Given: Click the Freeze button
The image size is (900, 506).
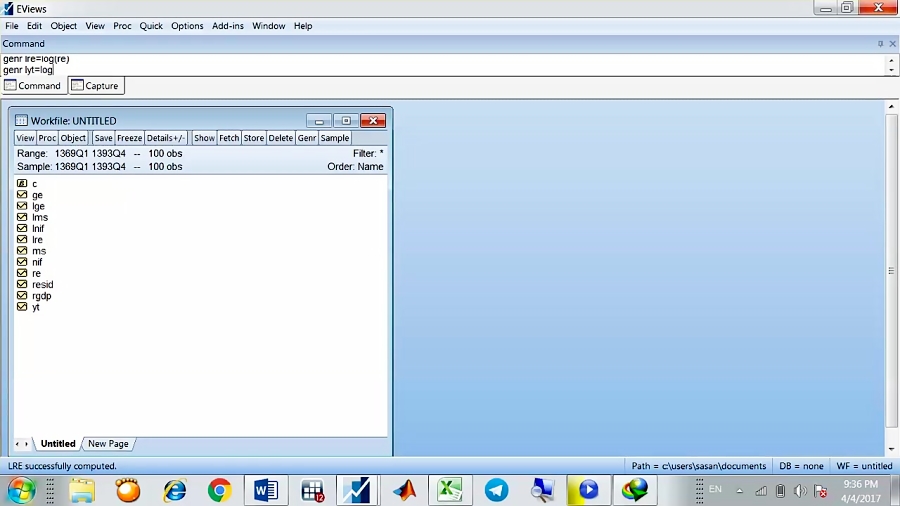Looking at the screenshot, I should click(x=130, y=138).
